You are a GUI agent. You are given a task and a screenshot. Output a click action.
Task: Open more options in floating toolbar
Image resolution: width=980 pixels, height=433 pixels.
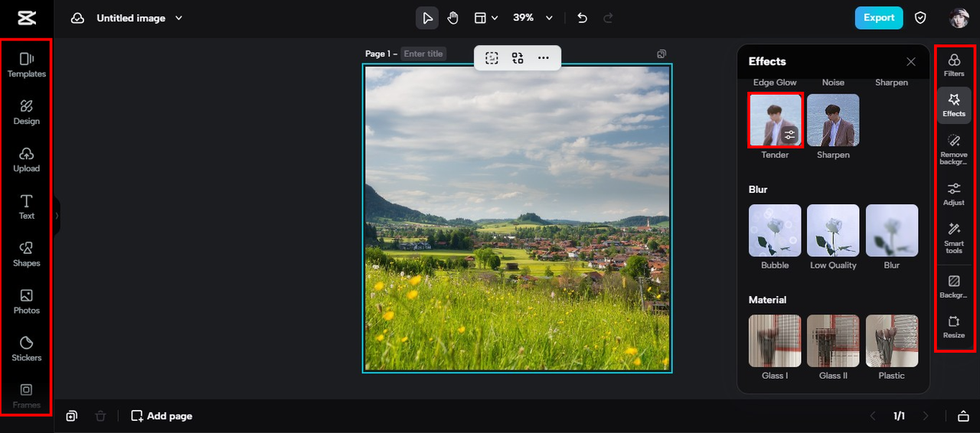(544, 57)
